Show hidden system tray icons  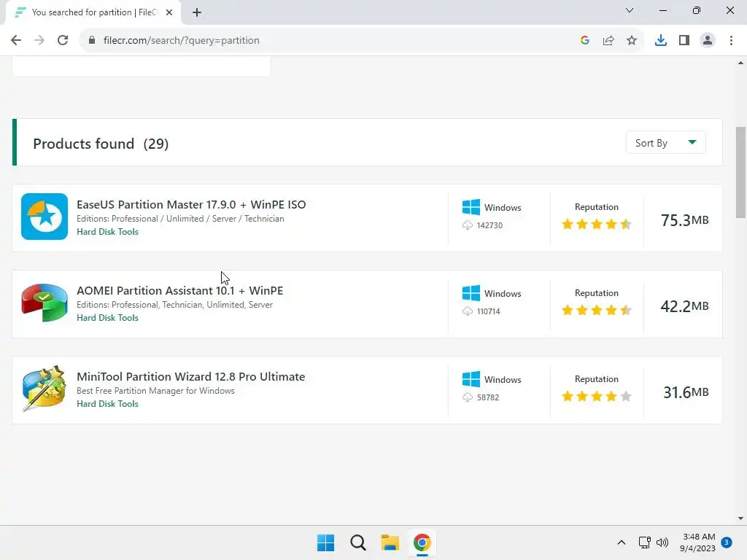[x=622, y=542]
